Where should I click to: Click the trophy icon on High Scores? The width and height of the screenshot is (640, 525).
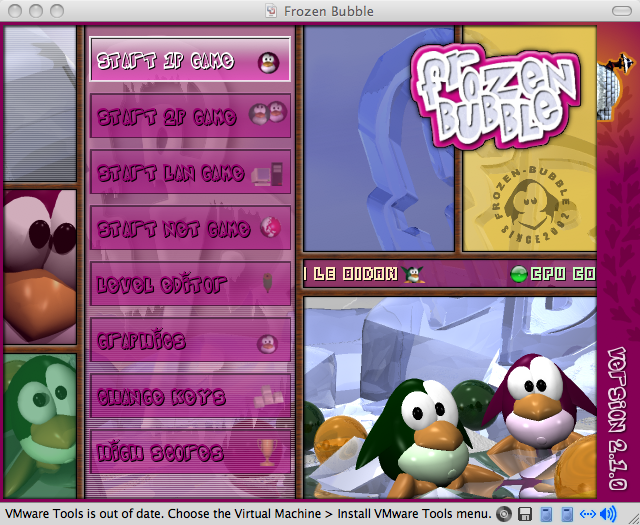pyautogui.click(x=267, y=452)
